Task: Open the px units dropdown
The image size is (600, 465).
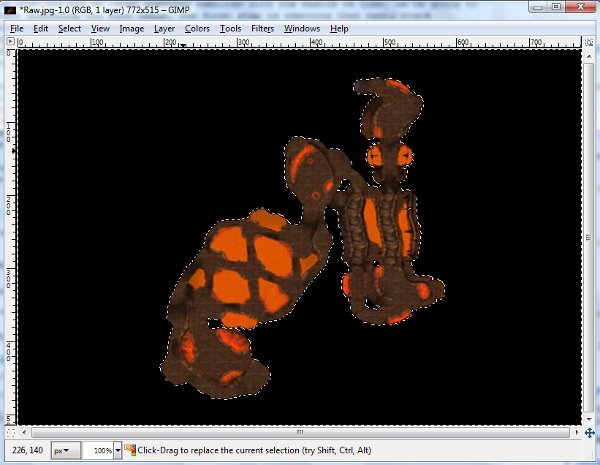Action: click(x=65, y=450)
